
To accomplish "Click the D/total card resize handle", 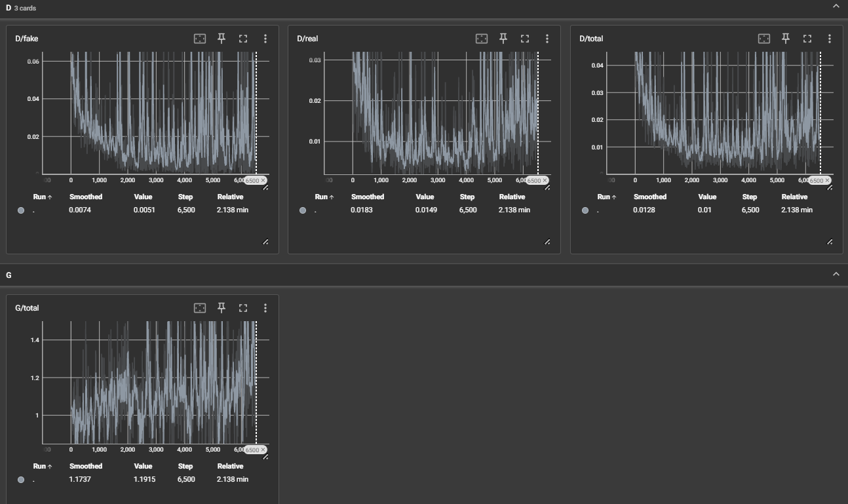I will point(830,242).
